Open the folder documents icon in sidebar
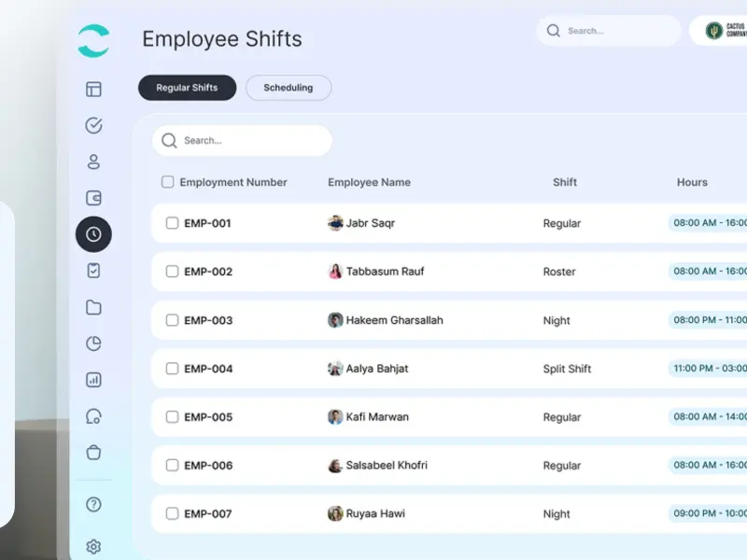Viewport: 747px width, 560px height. [x=93, y=307]
